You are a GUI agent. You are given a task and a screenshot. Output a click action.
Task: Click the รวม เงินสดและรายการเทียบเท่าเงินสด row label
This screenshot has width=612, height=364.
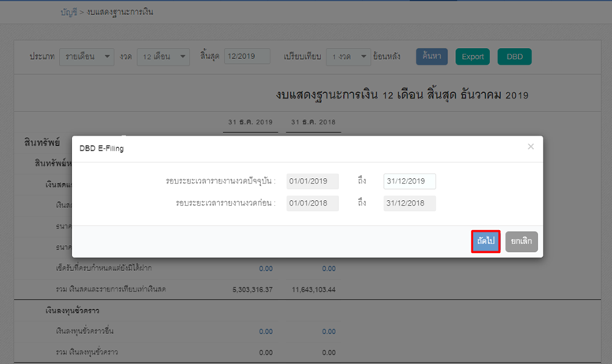point(111,289)
